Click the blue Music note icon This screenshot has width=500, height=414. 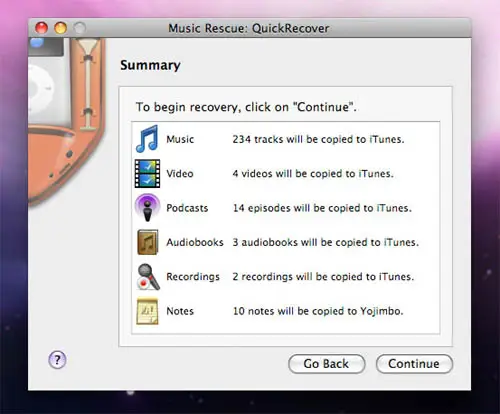pyautogui.click(x=147, y=139)
